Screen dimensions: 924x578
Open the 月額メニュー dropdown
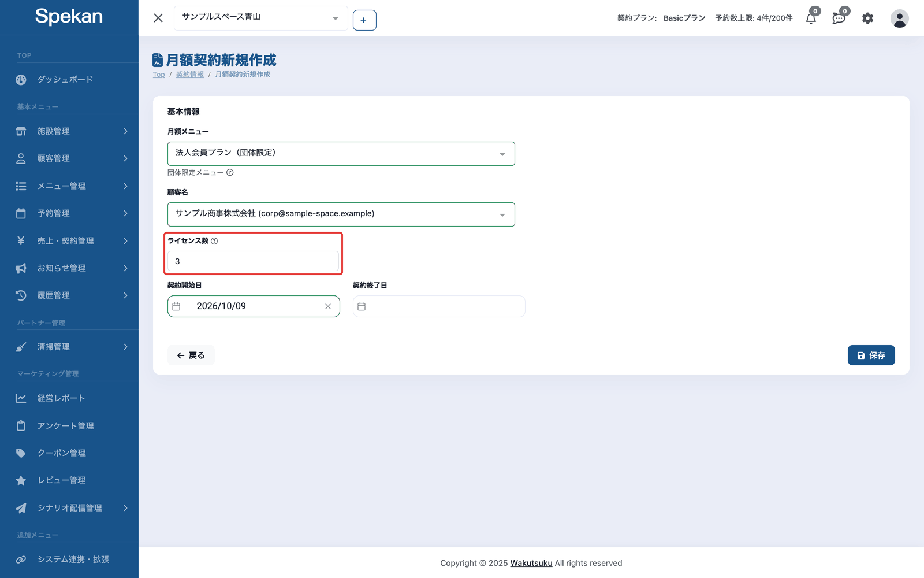(341, 154)
